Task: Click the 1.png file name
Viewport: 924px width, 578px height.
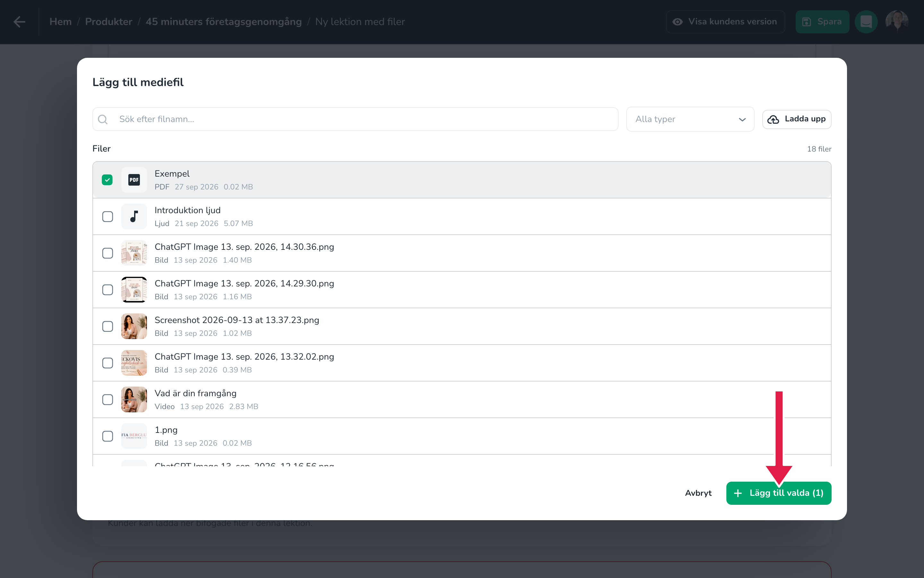Action: click(166, 430)
